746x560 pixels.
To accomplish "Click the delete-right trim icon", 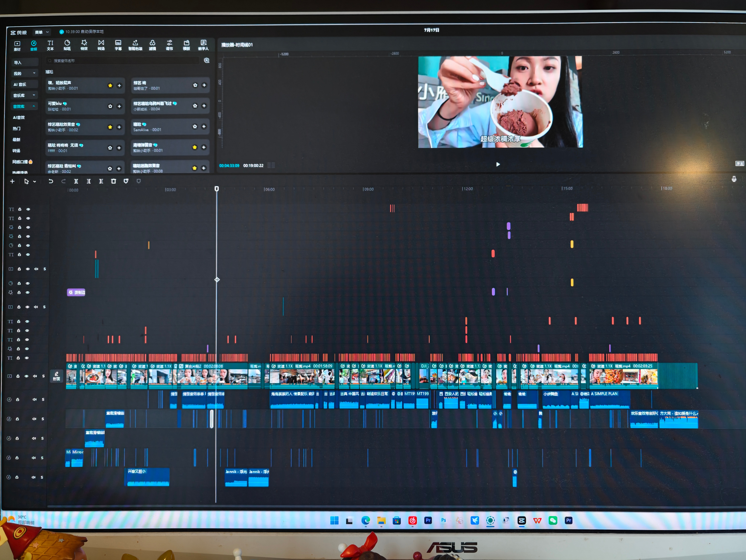I will click(101, 181).
